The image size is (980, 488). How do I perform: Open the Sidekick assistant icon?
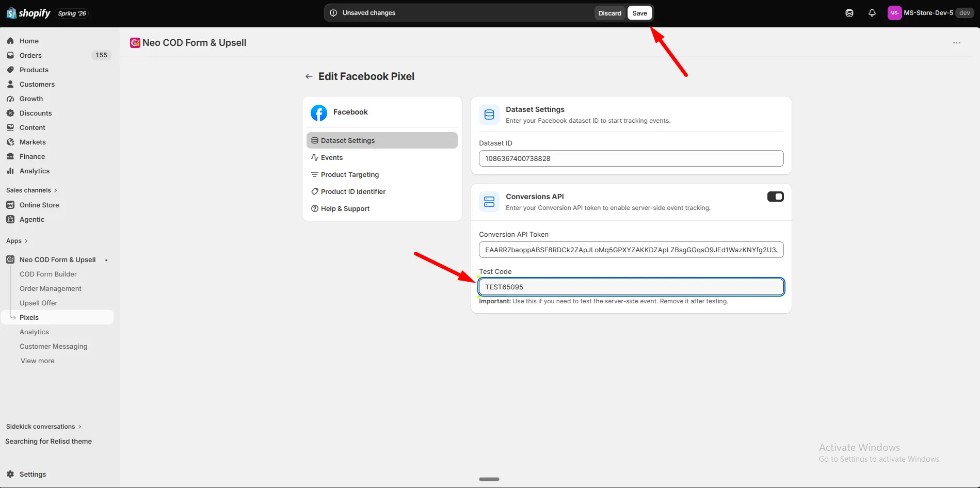(849, 13)
